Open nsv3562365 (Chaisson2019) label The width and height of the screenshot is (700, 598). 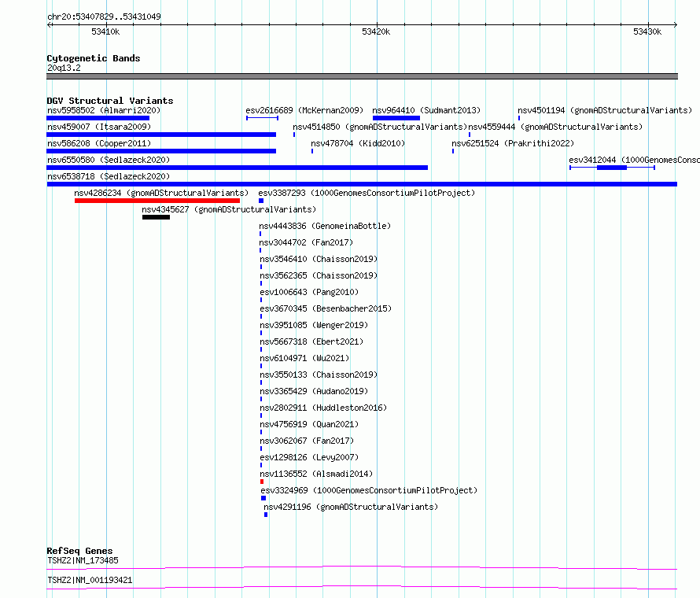319,275
